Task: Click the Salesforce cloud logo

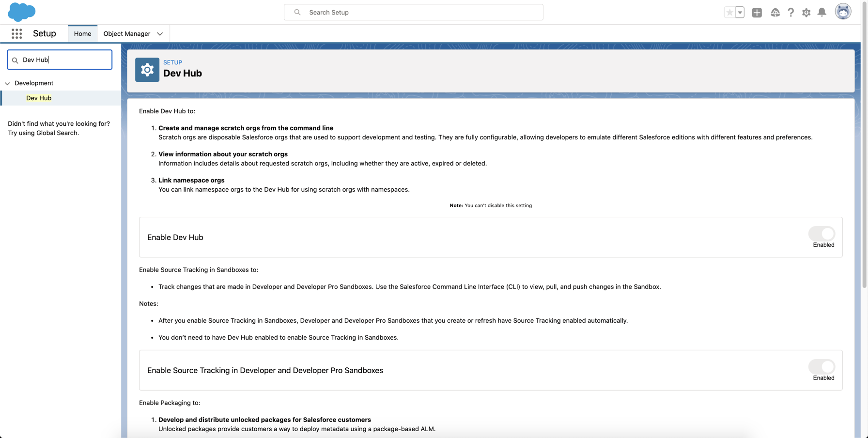Action: 22,12
